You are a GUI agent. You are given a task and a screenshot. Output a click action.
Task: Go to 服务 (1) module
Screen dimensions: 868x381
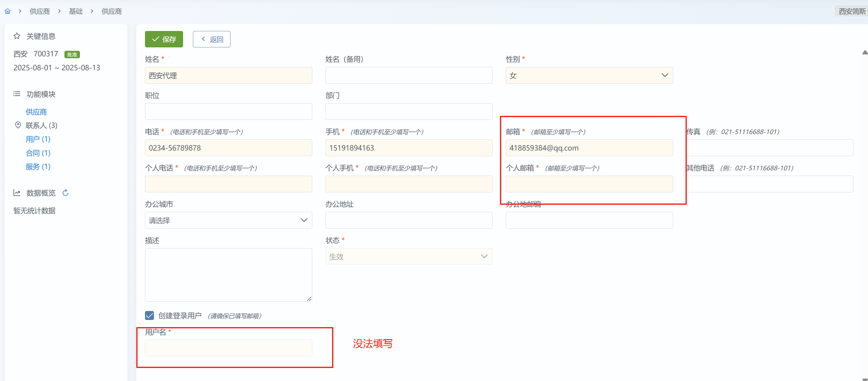[38, 166]
